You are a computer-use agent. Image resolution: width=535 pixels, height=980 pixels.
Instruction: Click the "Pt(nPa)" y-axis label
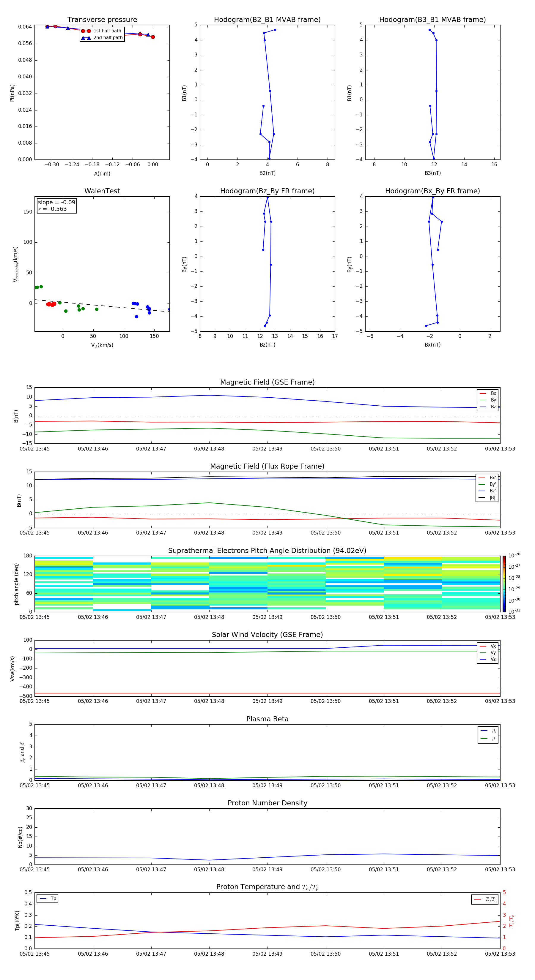[12, 93]
